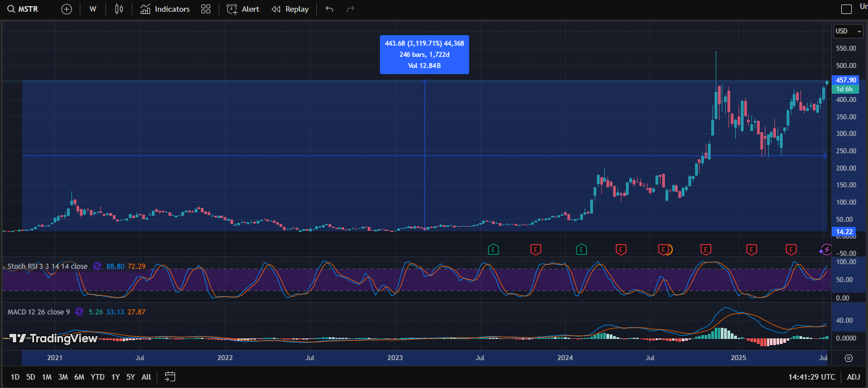
Task: Open the USD currency dropdown
Action: pos(848,31)
